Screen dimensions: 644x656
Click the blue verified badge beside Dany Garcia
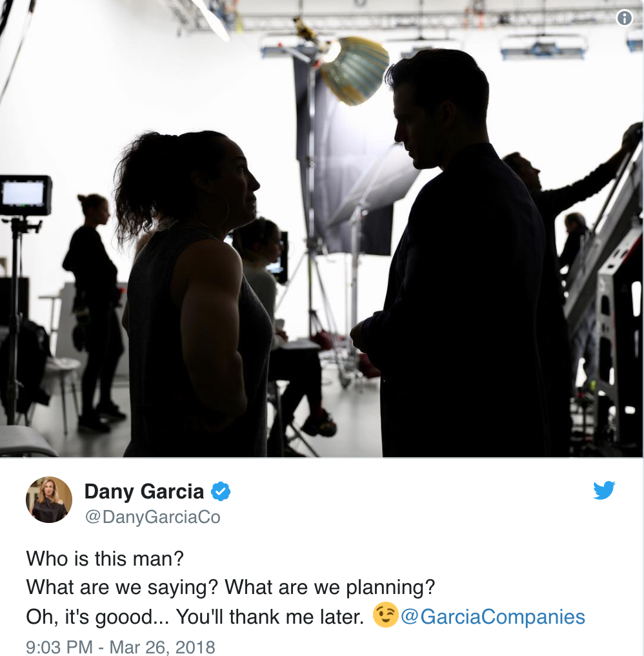221,491
